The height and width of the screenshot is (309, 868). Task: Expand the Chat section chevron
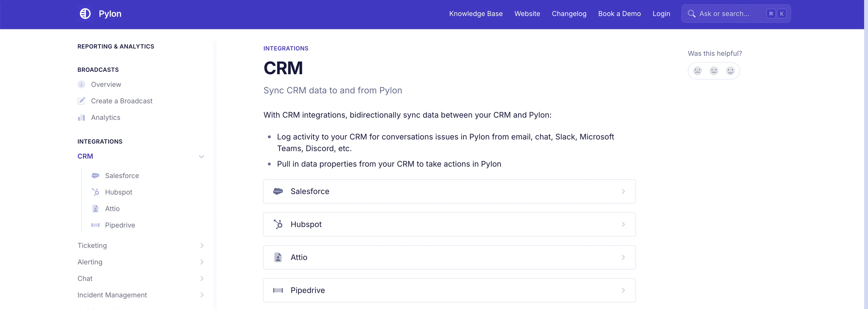click(x=202, y=279)
